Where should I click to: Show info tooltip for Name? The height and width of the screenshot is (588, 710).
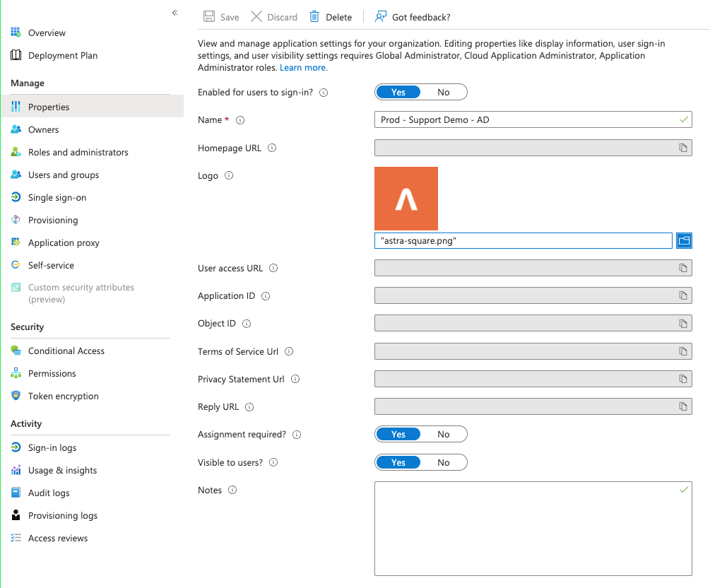[240, 120]
